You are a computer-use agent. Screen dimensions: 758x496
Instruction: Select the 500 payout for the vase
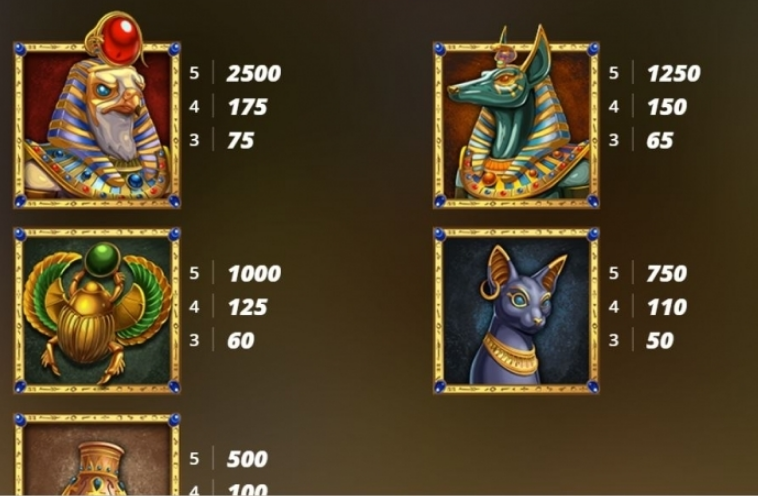(x=247, y=459)
